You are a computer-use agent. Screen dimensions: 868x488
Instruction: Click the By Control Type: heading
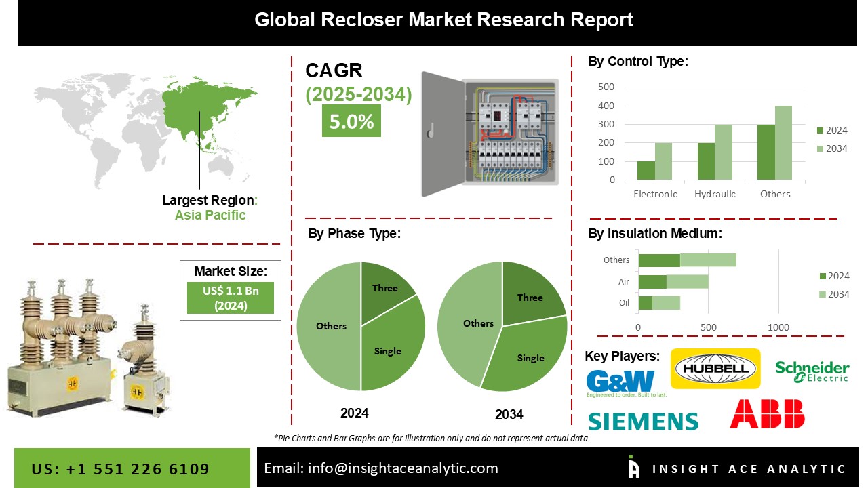(637, 62)
